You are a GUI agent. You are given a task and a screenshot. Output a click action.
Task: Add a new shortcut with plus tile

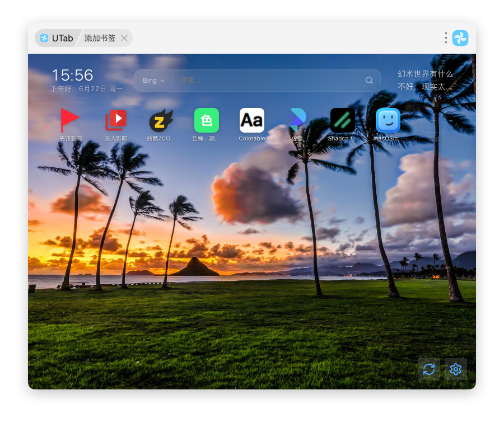[433, 120]
